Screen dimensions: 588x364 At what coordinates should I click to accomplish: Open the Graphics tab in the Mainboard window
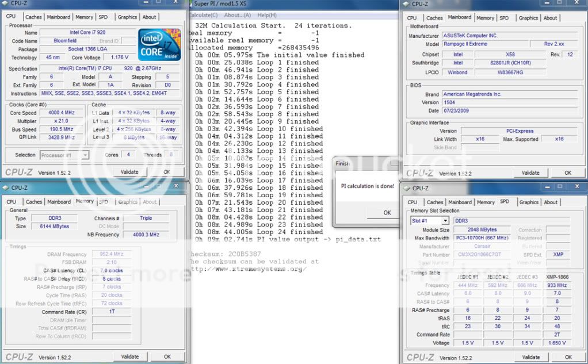528,18
